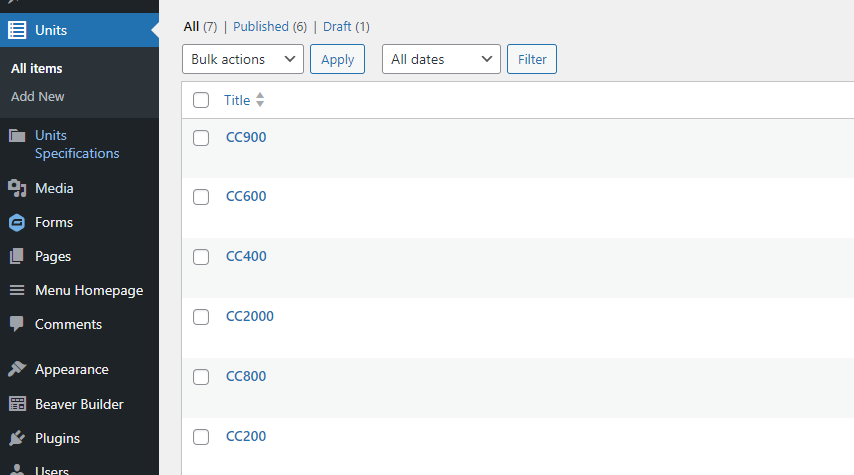Click the Pages icon in sidebar
The image size is (854, 475).
coord(17,256)
